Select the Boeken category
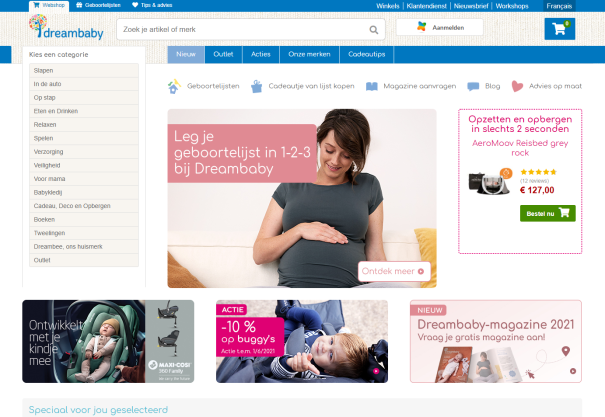The width and height of the screenshot is (605, 417). tap(84, 219)
